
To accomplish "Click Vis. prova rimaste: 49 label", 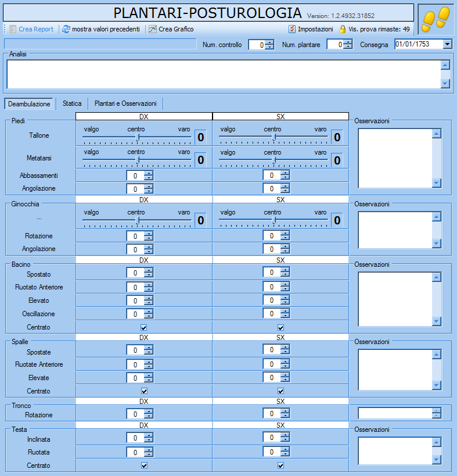I will pos(379,29).
